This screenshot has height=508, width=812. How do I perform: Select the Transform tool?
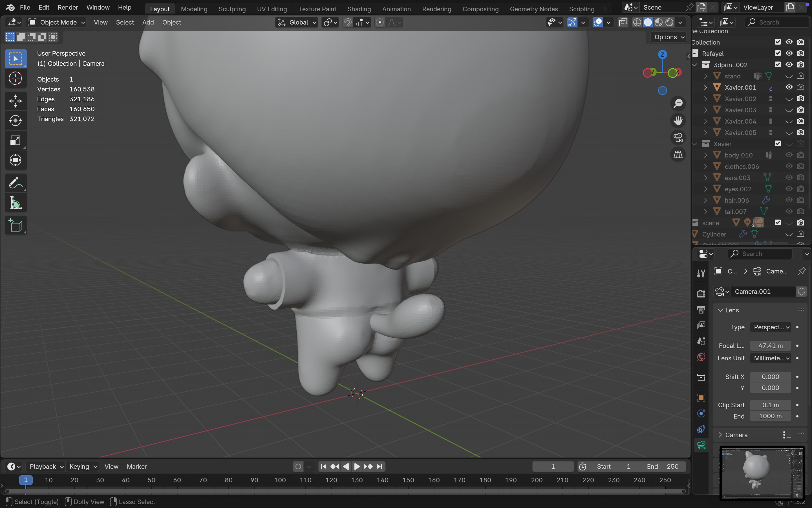(16, 160)
